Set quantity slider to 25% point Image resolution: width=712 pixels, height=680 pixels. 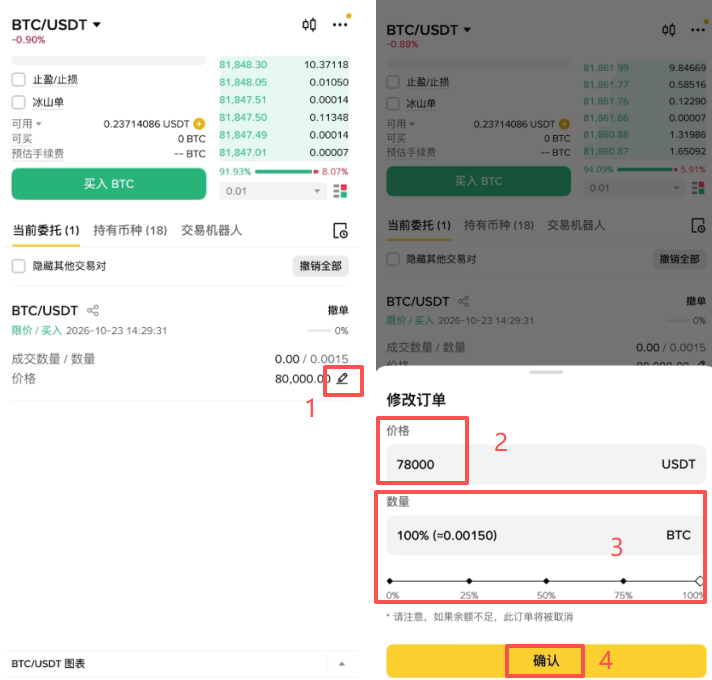click(469, 581)
